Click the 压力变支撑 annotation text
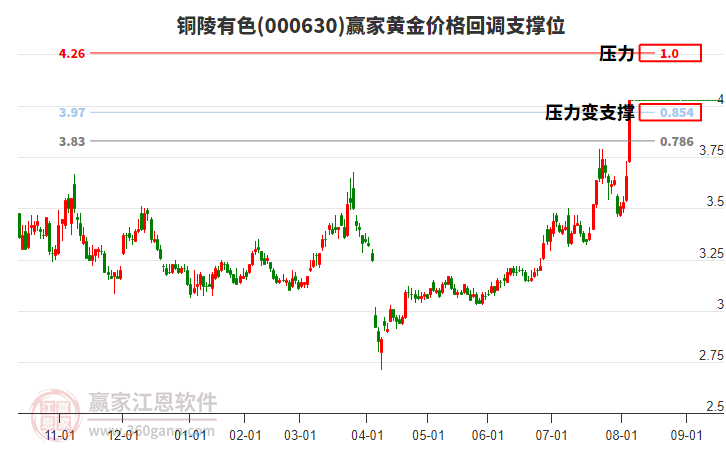726x450 pixels. click(x=589, y=112)
